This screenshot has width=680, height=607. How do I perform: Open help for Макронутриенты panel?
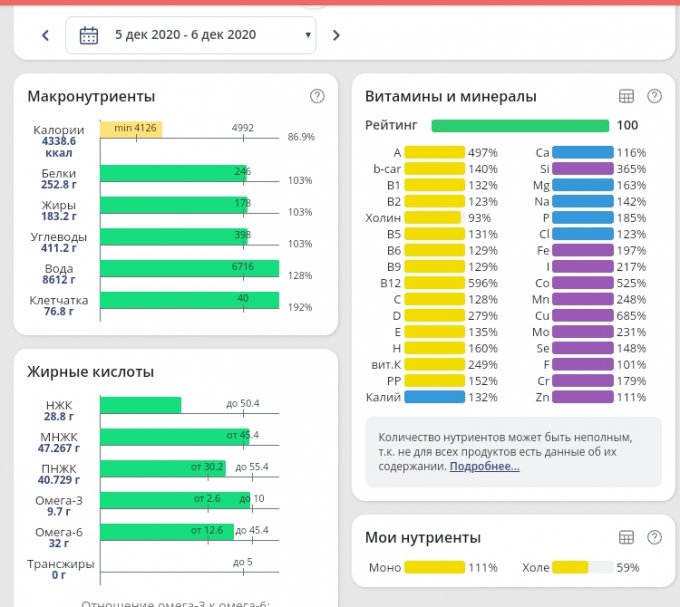317,96
